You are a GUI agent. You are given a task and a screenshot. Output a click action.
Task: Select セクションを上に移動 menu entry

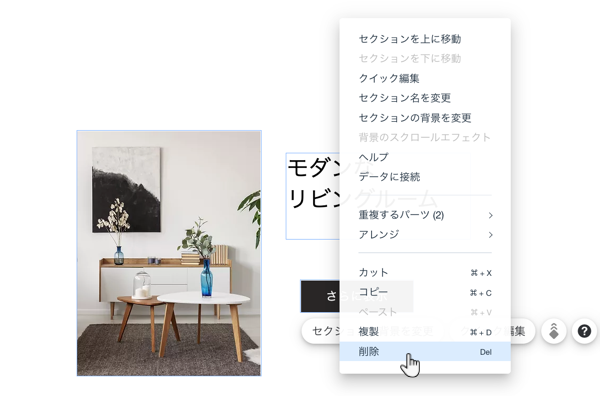tap(425, 39)
